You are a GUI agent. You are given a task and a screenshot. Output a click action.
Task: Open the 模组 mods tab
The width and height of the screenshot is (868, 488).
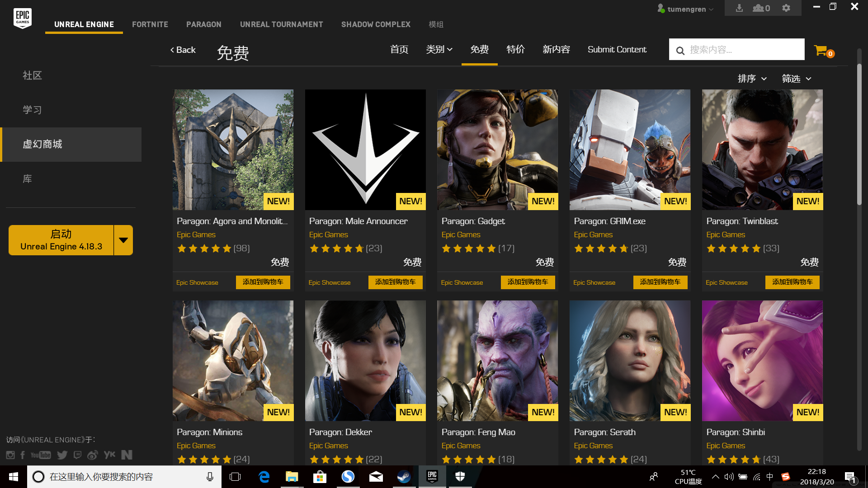click(x=436, y=24)
